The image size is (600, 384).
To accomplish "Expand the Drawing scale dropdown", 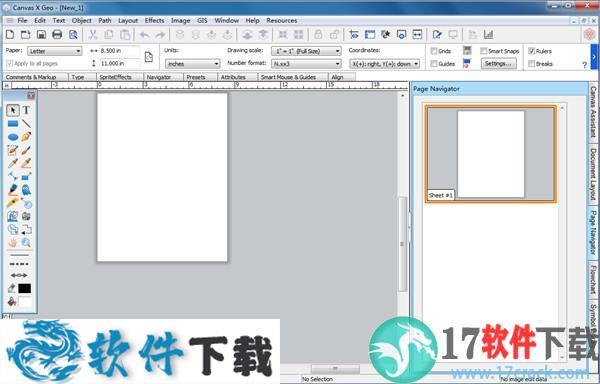I will pyautogui.click(x=306, y=51).
